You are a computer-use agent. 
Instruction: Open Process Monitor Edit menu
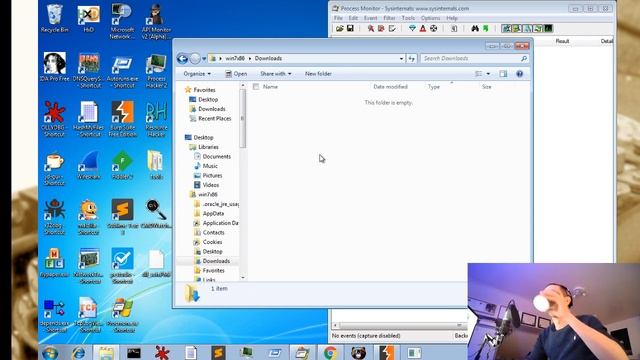(x=353, y=18)
